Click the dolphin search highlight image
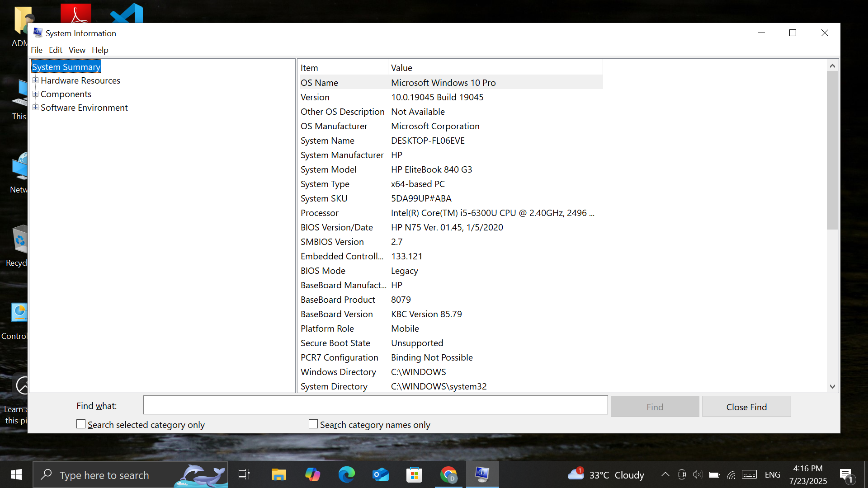Screen dimensions: 868x488 pyautogui.click(x=200, y=475)
